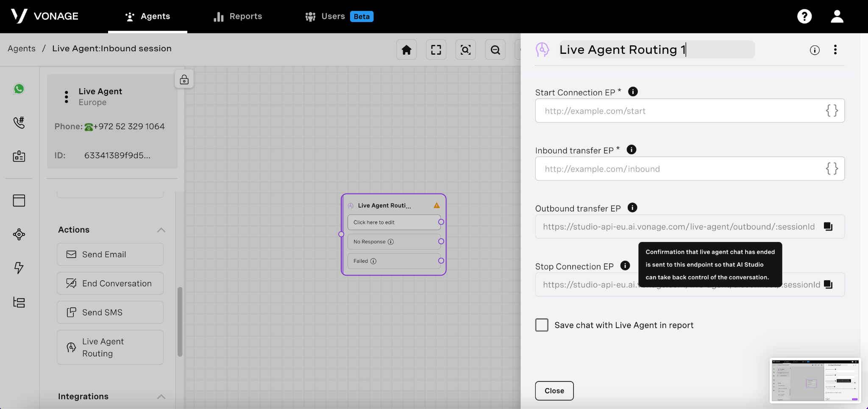Screen dimensions: 868x409
Task: Click the Close button
Action: pos(554,391)
